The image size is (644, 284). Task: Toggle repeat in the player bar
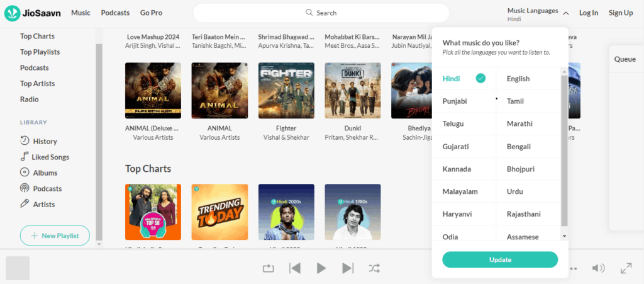pyautogui.click(x=268, y=268)
